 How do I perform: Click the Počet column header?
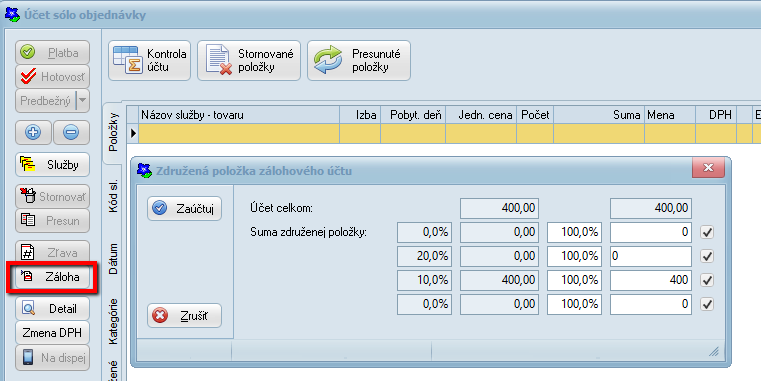535,115
